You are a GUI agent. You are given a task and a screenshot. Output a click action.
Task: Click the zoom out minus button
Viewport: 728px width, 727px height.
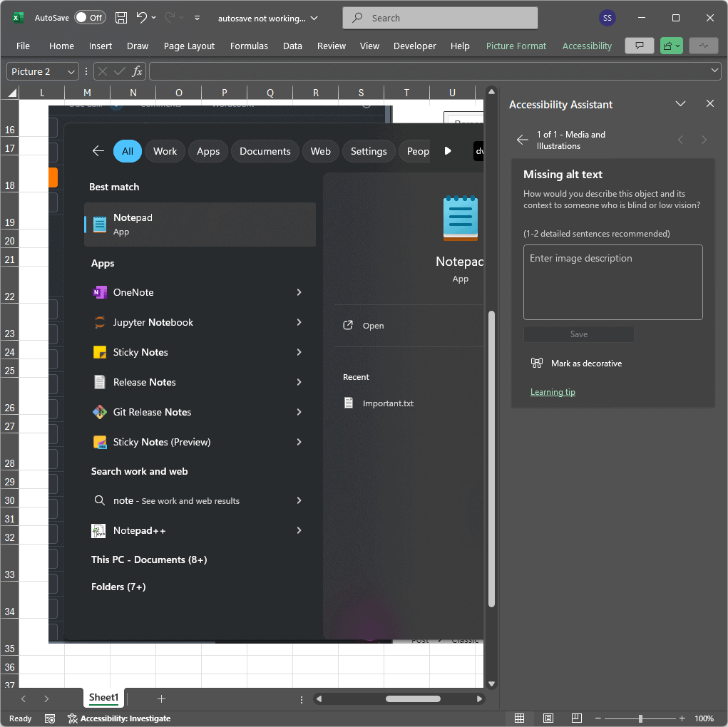pos(598,718)
